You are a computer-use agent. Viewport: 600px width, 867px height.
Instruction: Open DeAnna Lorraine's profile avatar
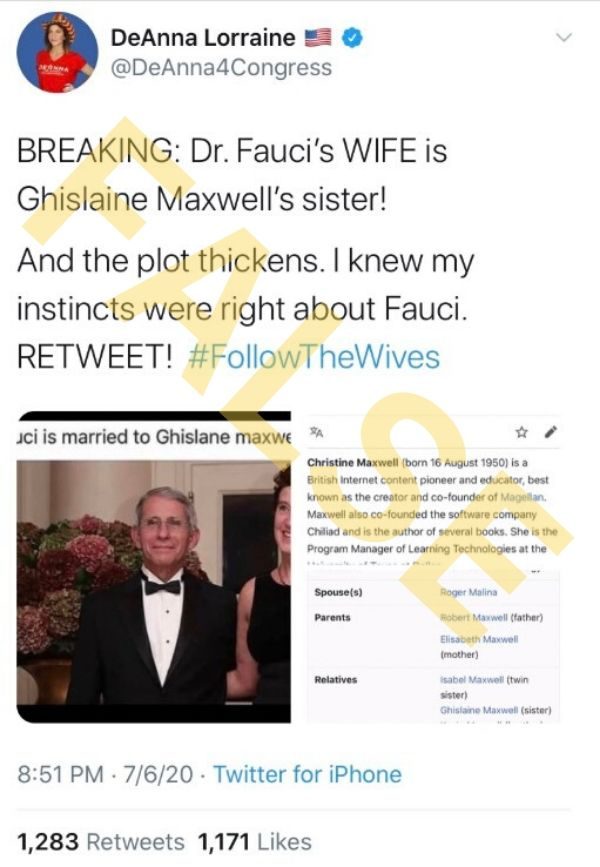coord(57,52)
